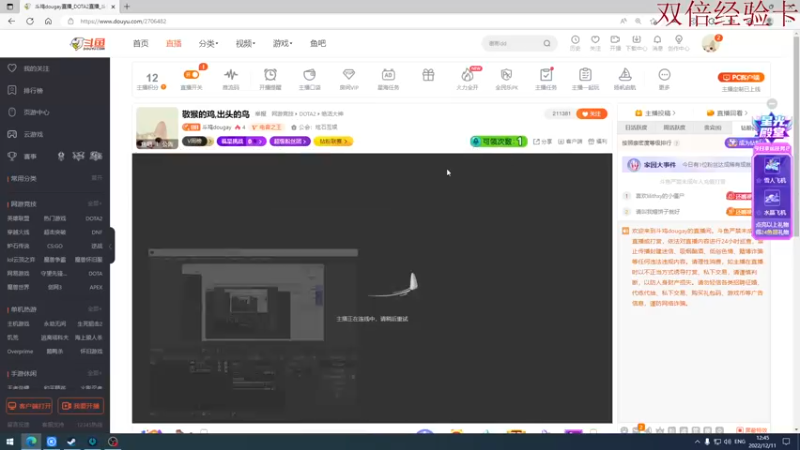Expand 全部 next to 单机热游 heading
Viewport: 800px width, 450px height.
95,309
